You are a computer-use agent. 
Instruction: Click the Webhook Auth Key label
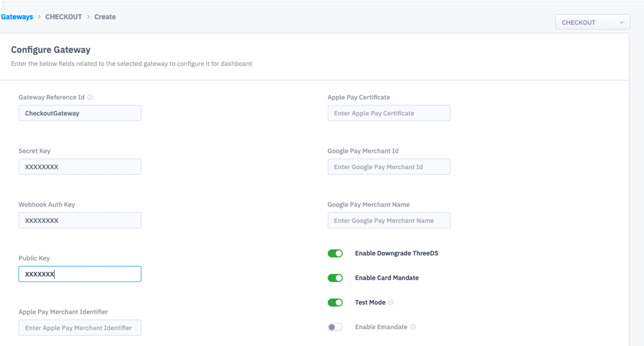(47, 205)
